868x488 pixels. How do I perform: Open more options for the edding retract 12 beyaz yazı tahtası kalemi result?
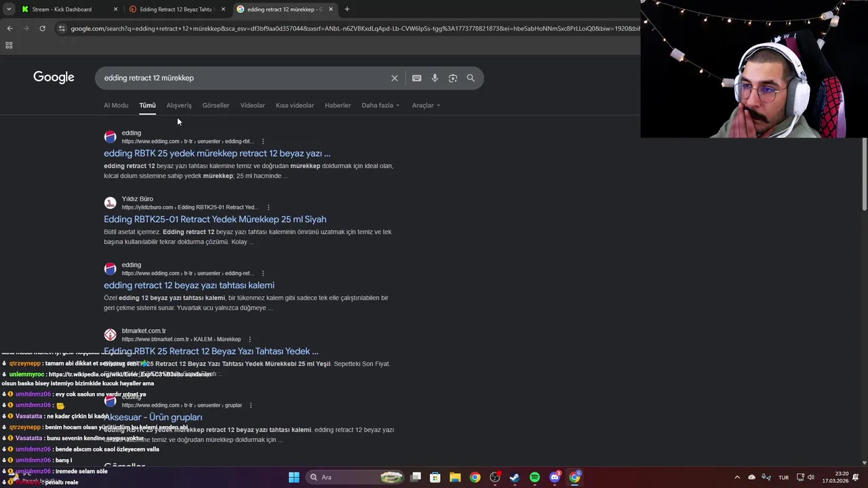pos(263,273)
